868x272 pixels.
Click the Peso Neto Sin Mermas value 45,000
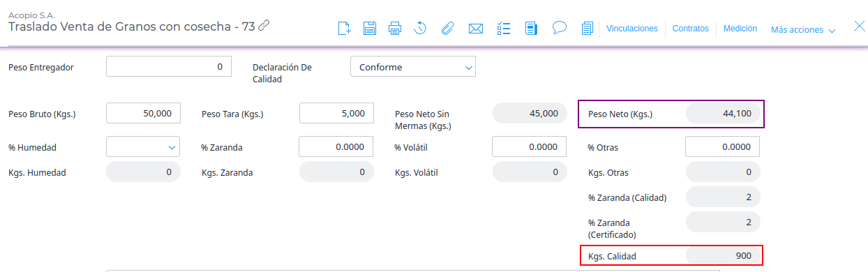(x=529, y=113)
